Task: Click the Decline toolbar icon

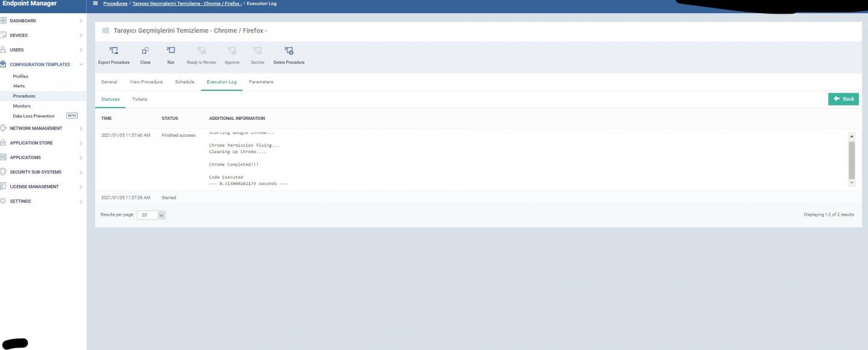Action: tap(257, 51)
